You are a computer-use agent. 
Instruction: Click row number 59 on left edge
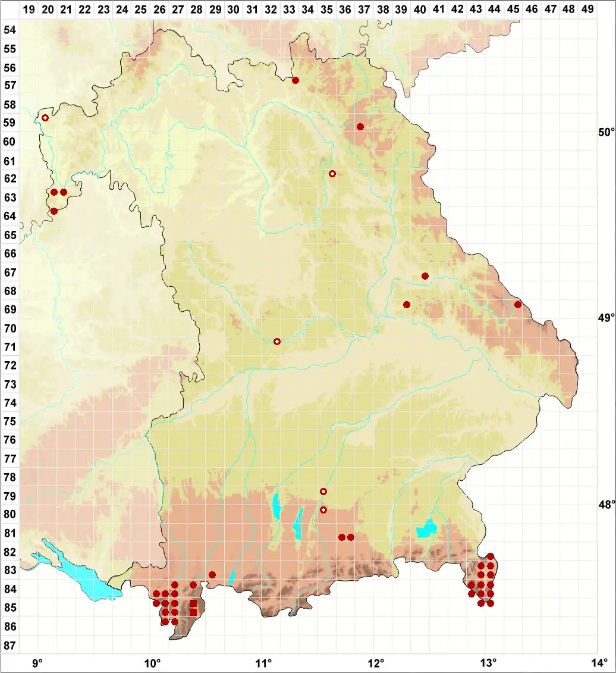pos(10,123)
